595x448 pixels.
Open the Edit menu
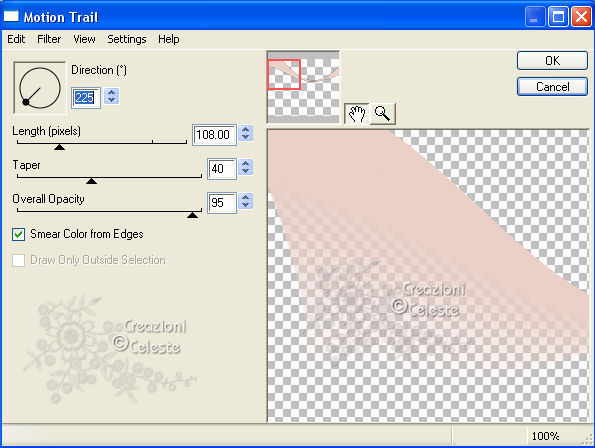coord(16,39)
